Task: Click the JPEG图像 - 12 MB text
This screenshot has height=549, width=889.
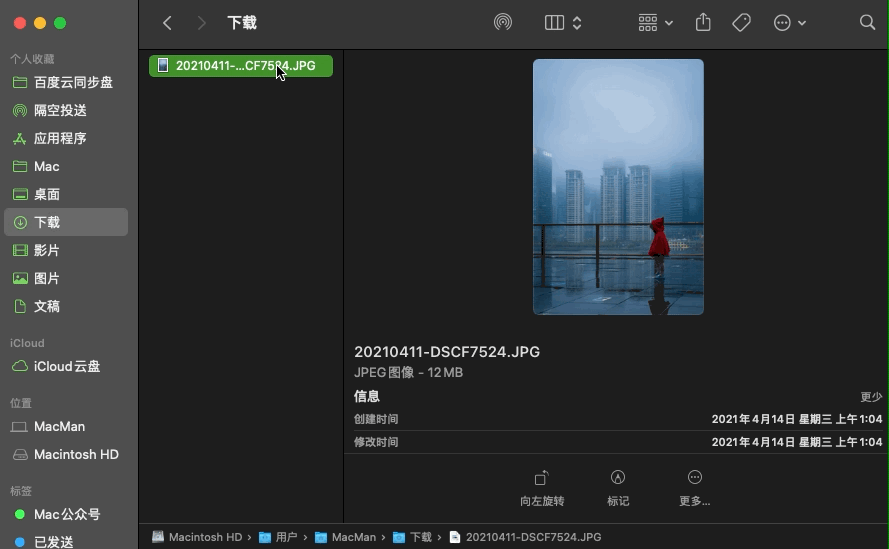Action: click(408, 373)
